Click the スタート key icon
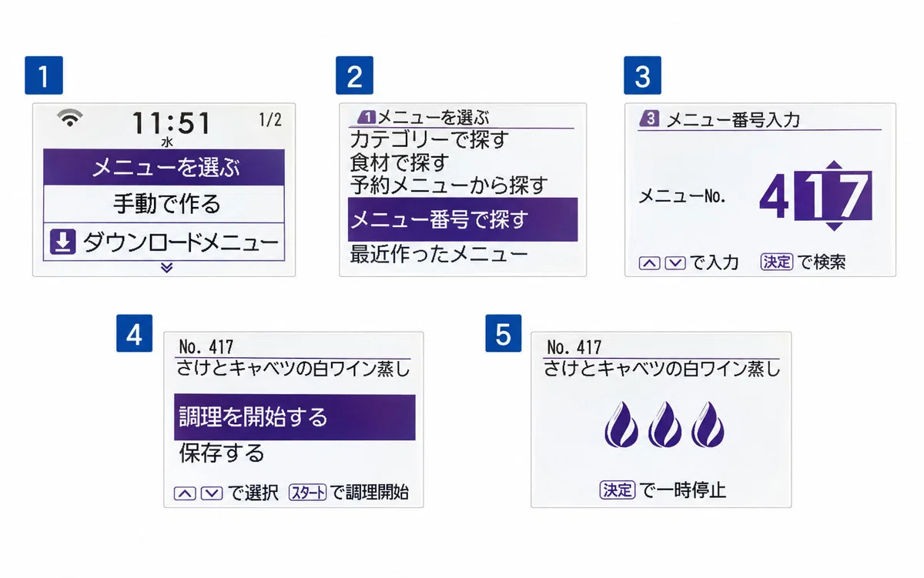This screenshot has height=578, width=924. click(x=308, y=493)
